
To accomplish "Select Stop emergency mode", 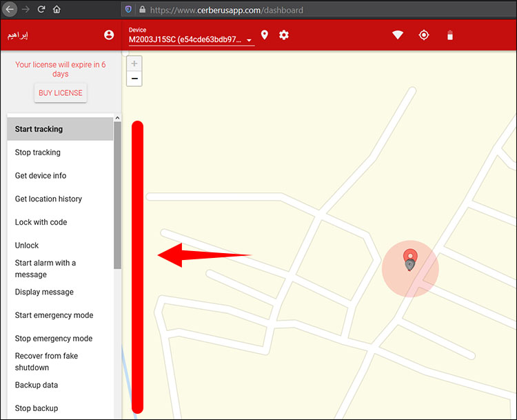I will [x=61, y=339].
